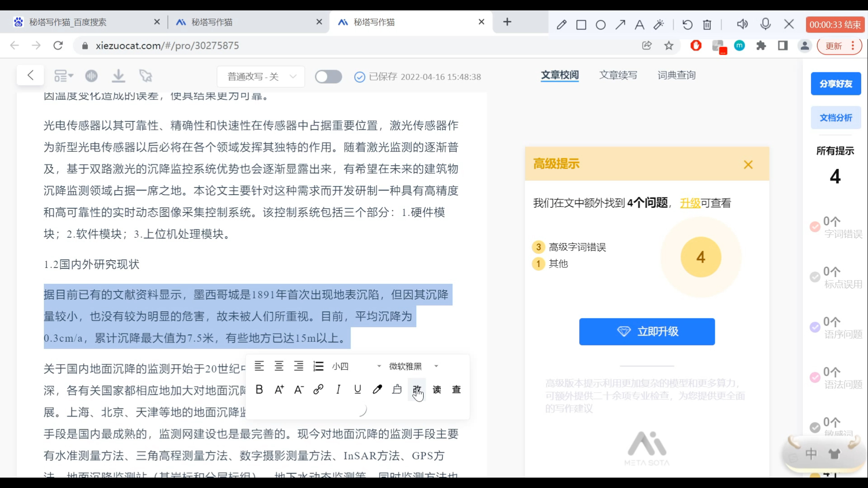
Task: Bookmark this page with the star icon
Action: coord(669,46)
